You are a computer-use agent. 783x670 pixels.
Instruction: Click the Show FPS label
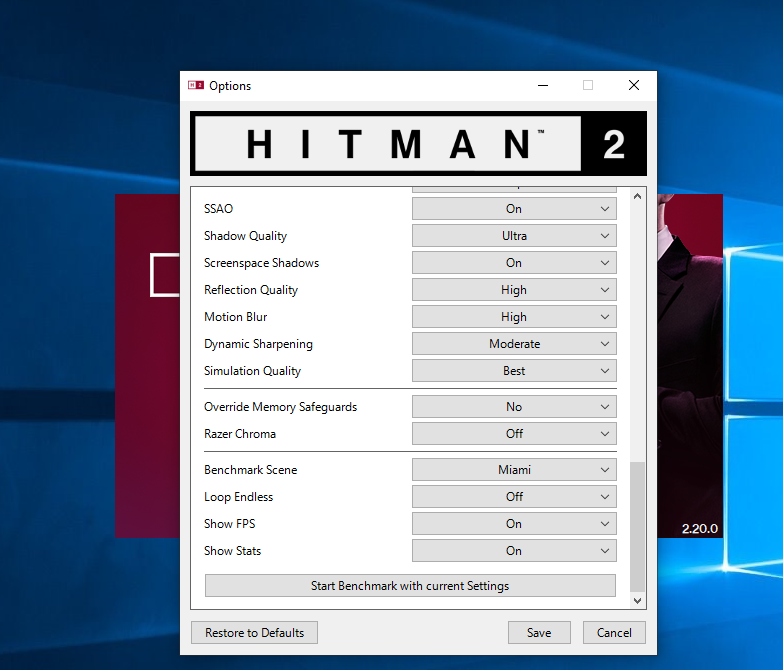pyautogui.click(x=229, y=523)
